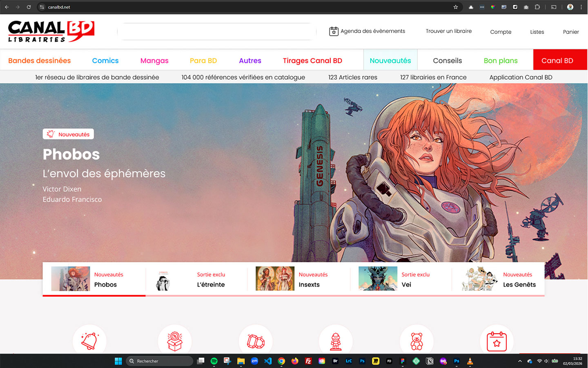Screen dimensions: 588x368
Task: Click the discount box promo icon
Action: [175, 341]
